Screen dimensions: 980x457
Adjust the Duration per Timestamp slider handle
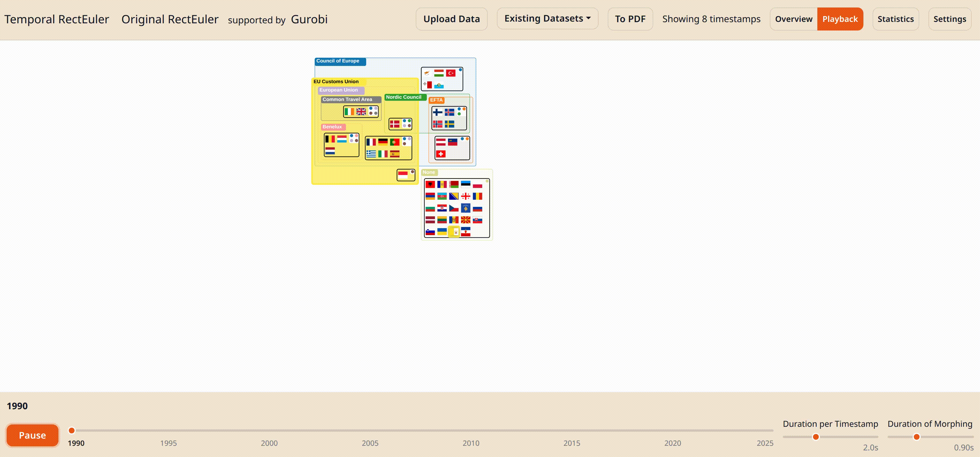(x=816, y=437)
